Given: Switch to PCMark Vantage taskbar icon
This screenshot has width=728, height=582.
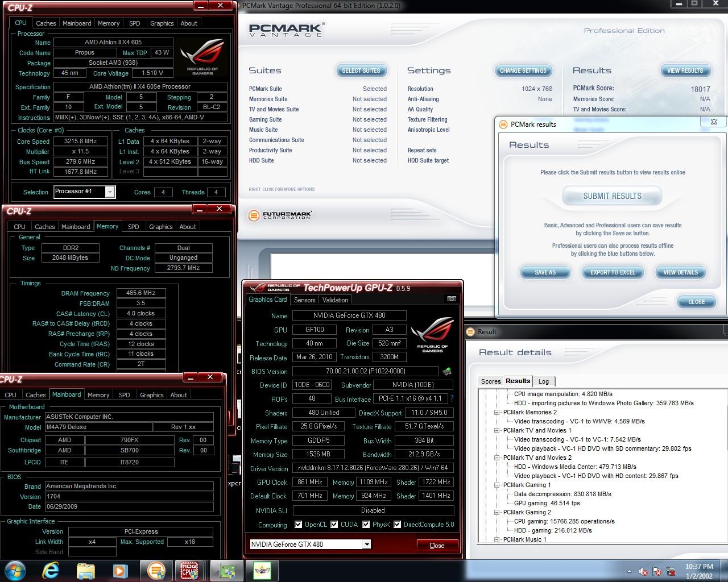Looking at the screenshot, I should (156, 570).
